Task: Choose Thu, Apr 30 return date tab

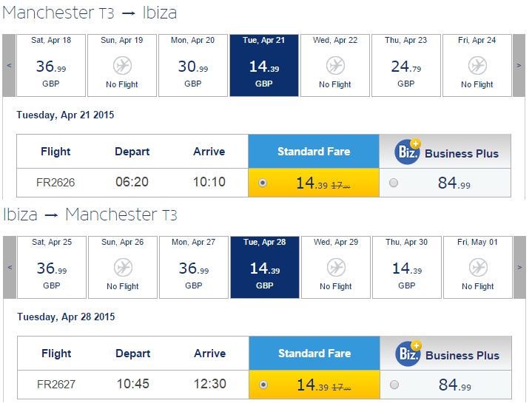Action: pos(406,268)
